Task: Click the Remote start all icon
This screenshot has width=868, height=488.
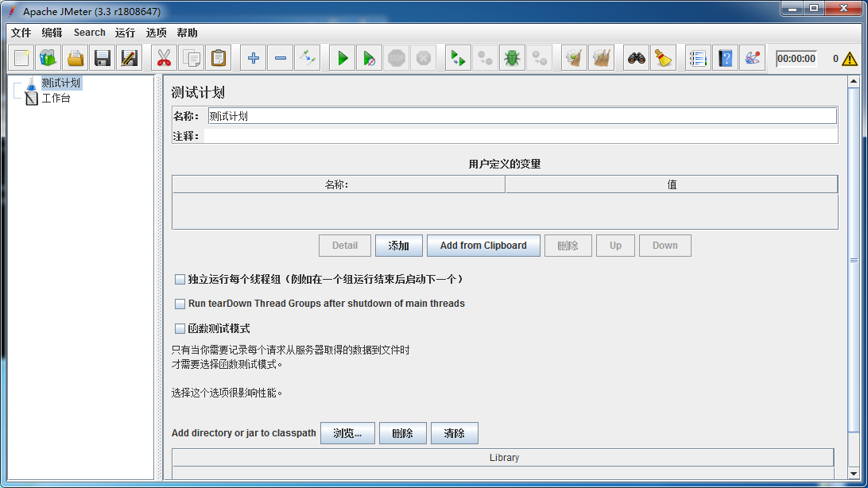Action: 459,58
